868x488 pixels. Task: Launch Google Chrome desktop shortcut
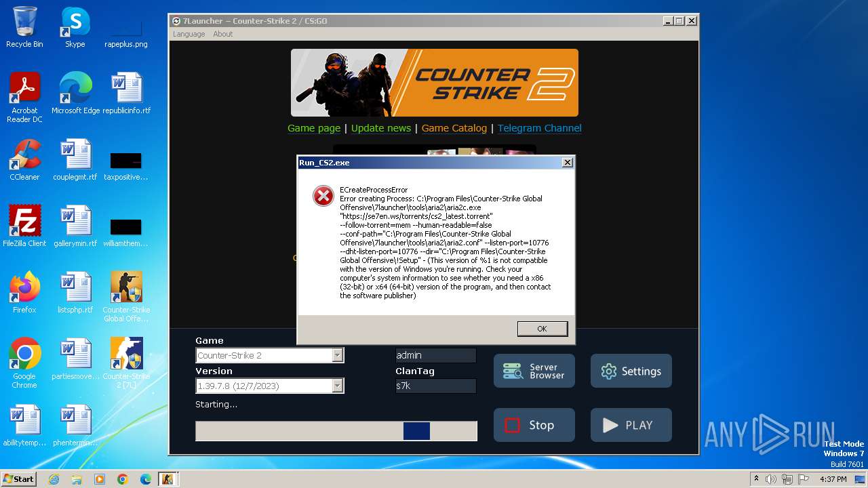(24, 363)
